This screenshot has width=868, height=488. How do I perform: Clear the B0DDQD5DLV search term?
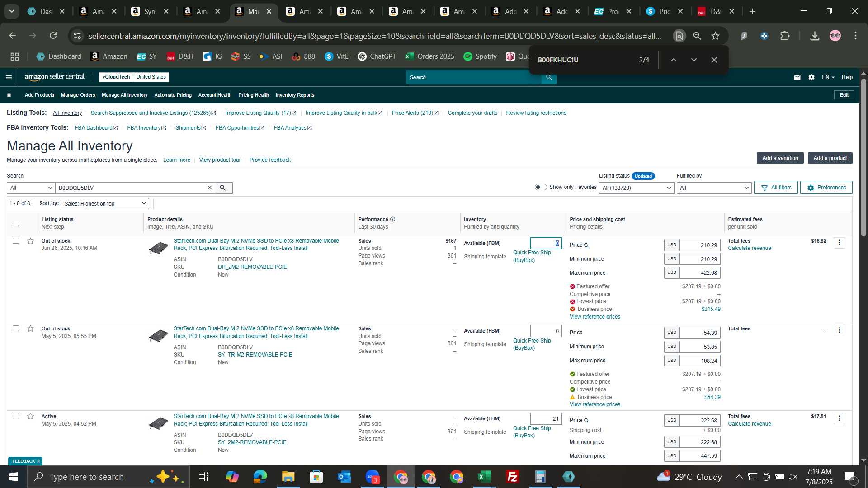[x=210, y=188]
